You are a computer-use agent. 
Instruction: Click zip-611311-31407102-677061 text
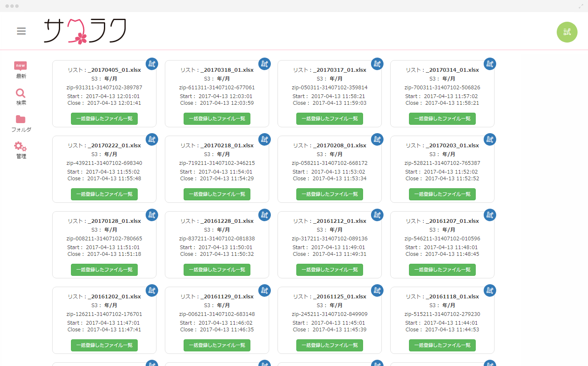point(217,88)
